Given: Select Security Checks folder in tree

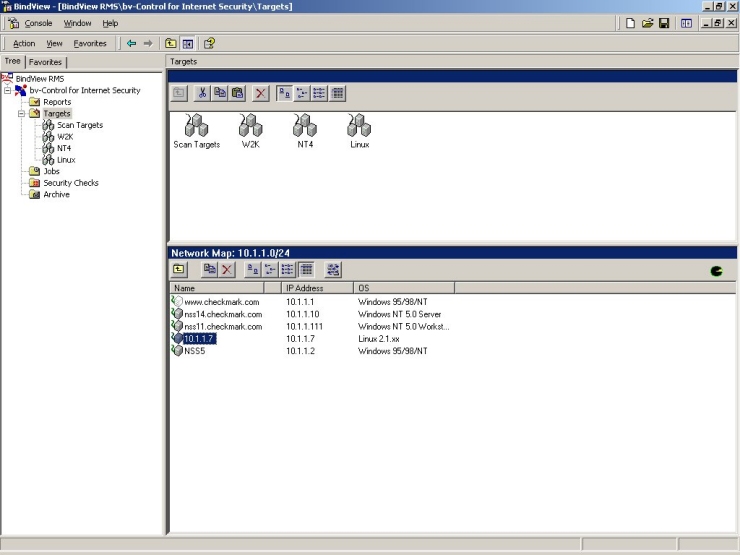Looking at the screenshot, I should 71,183.
